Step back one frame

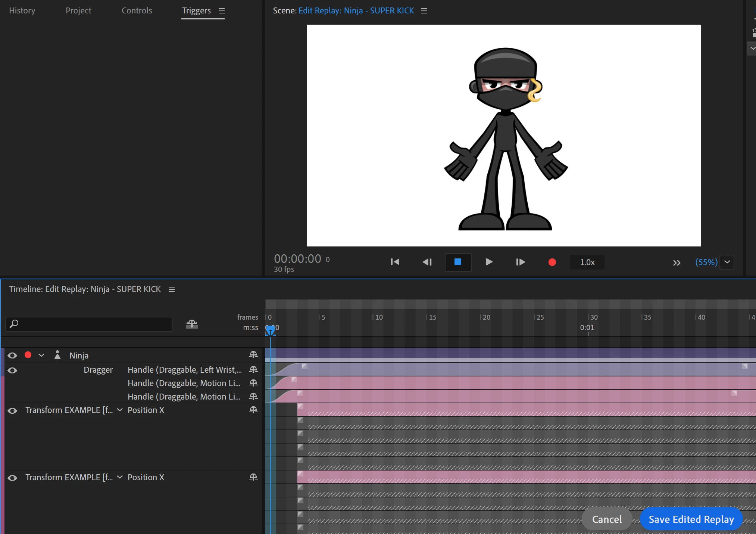427,262
